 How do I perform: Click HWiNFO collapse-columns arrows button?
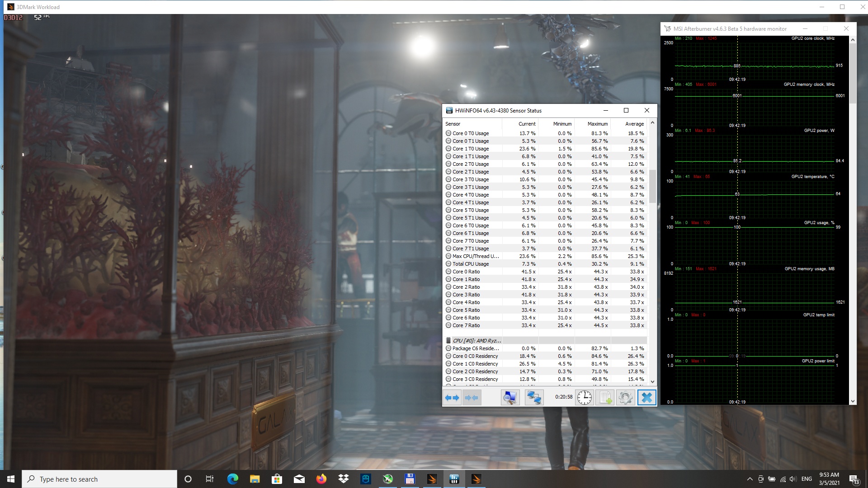point(472,398)
